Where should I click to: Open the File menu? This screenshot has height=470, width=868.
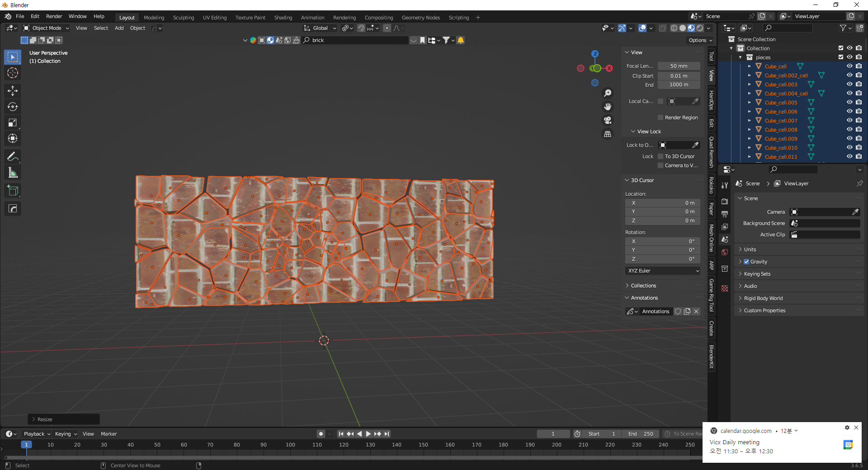click(x=20, y=16)
